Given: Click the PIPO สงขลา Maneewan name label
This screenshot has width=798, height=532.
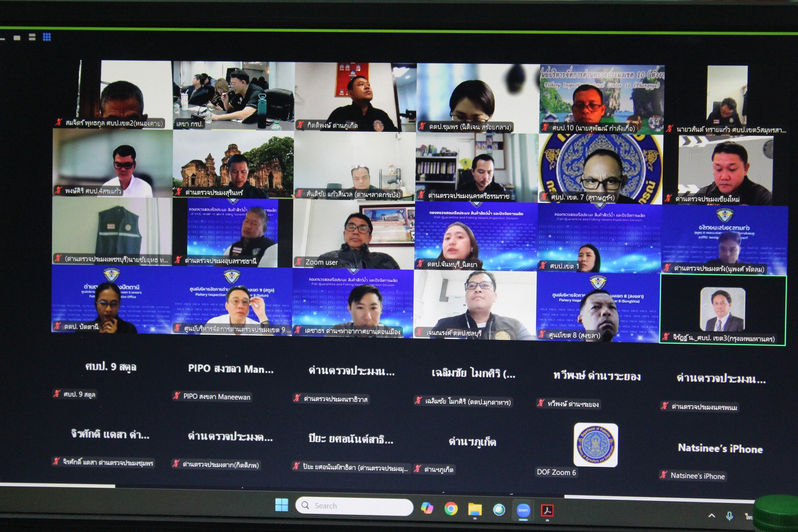Looking at the screenshot, I should tap(217, 397).
